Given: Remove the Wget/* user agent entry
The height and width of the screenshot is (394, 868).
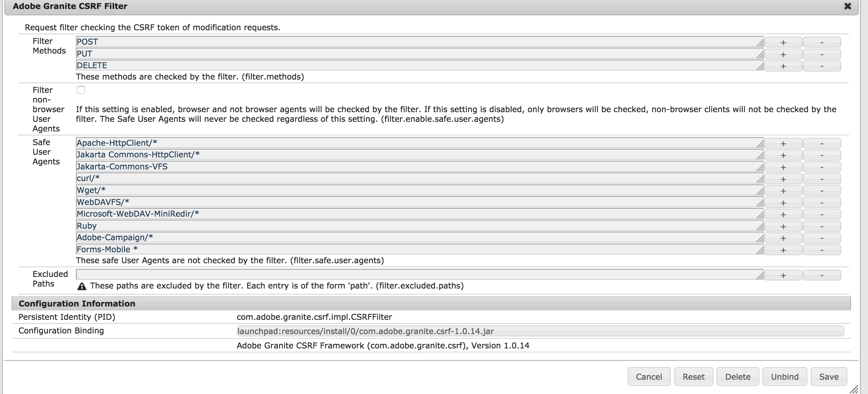Looking at the screenshot, I should pyautogui.click(x=821, y=191).
